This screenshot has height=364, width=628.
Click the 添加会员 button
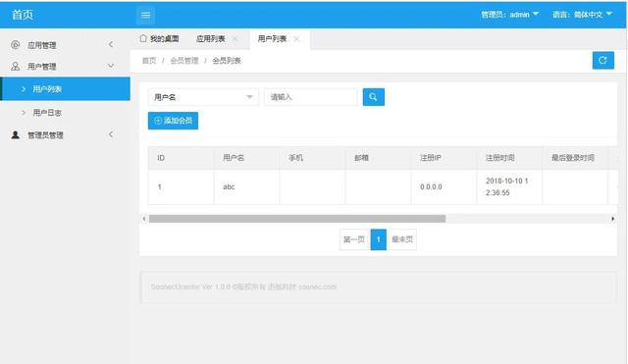[173, 121]
